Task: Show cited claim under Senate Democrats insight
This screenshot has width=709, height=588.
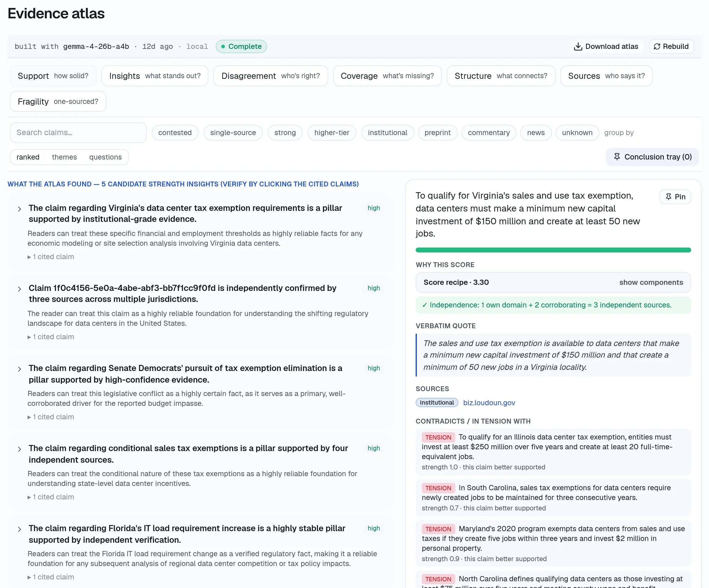Action: 51,417
